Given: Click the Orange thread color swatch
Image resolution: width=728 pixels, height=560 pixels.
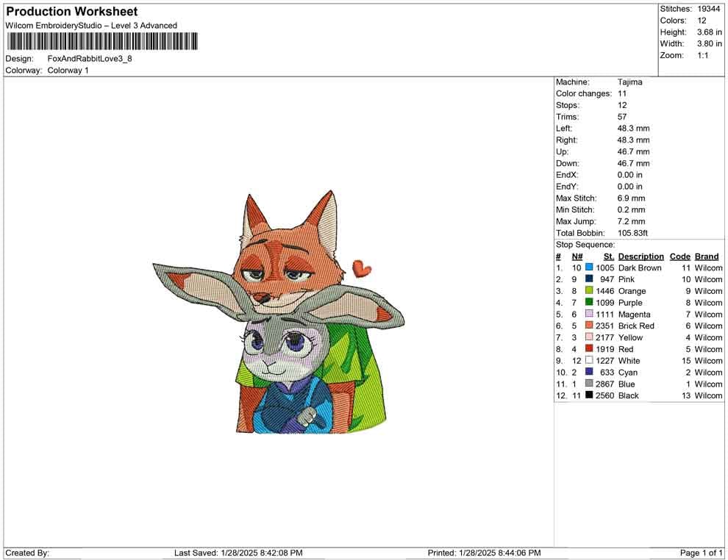Looking at the screenshot, I should pyautogui.click(x=589, y=290).
